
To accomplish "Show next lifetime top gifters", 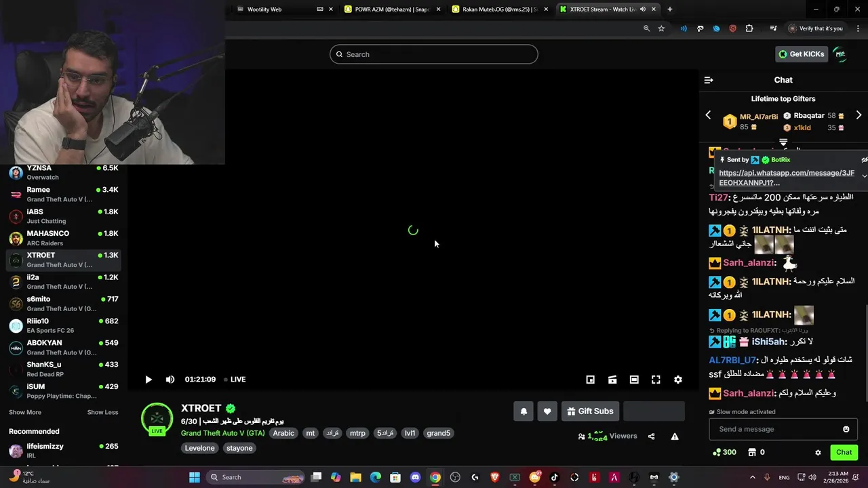I will pos(859,115).
